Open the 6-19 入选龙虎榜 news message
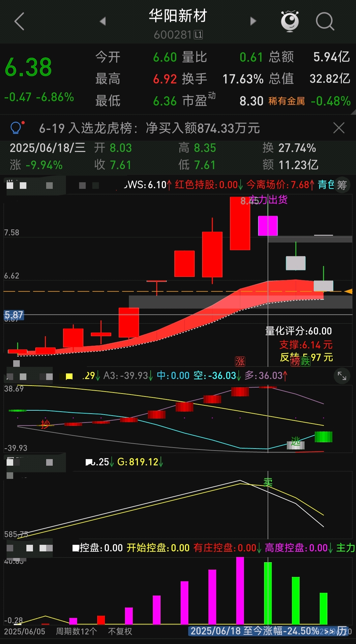This screenshot has height=644, width=356. (149, 128)
